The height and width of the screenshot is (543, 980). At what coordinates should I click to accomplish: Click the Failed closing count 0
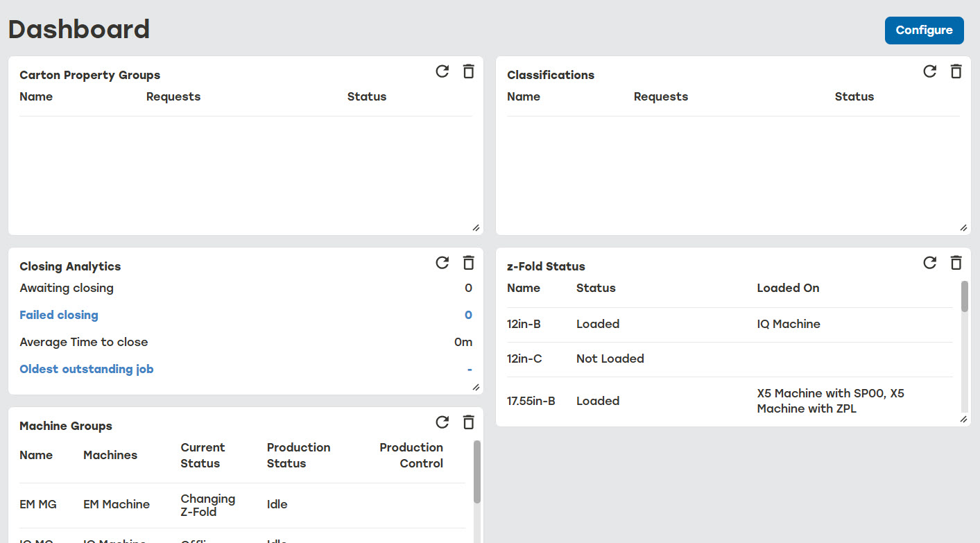[x=468, y=315]
